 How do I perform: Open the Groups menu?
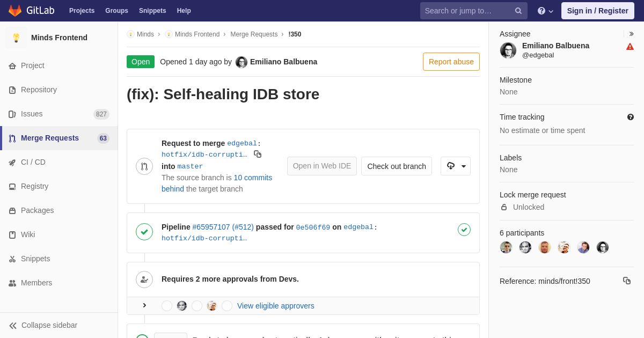point(116,11)
